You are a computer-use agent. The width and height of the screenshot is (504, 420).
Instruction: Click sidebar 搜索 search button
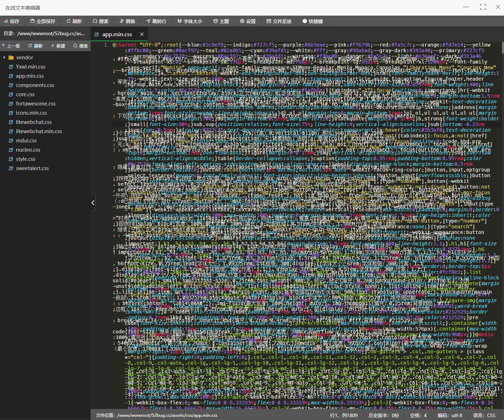(81, 46)
